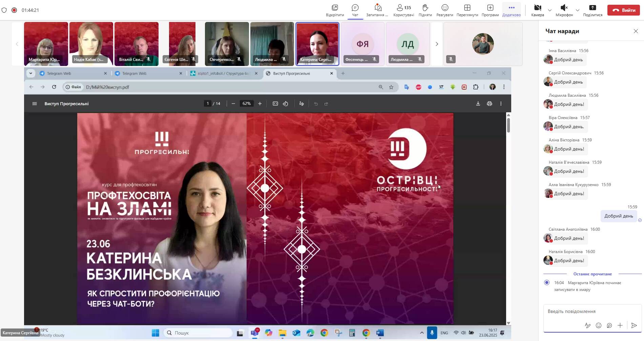Image resolution: width=644 pixels, height=341 pixels.
Task: Select the PDF draw annotation tool
Action: [302, 104]
